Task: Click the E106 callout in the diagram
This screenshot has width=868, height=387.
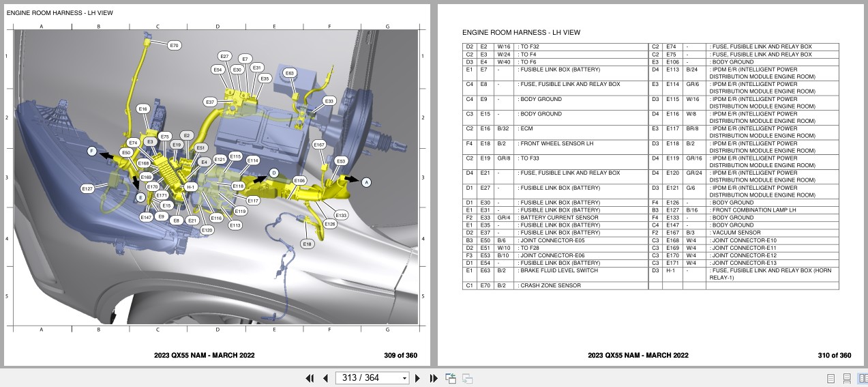Action: click(299, 180)
